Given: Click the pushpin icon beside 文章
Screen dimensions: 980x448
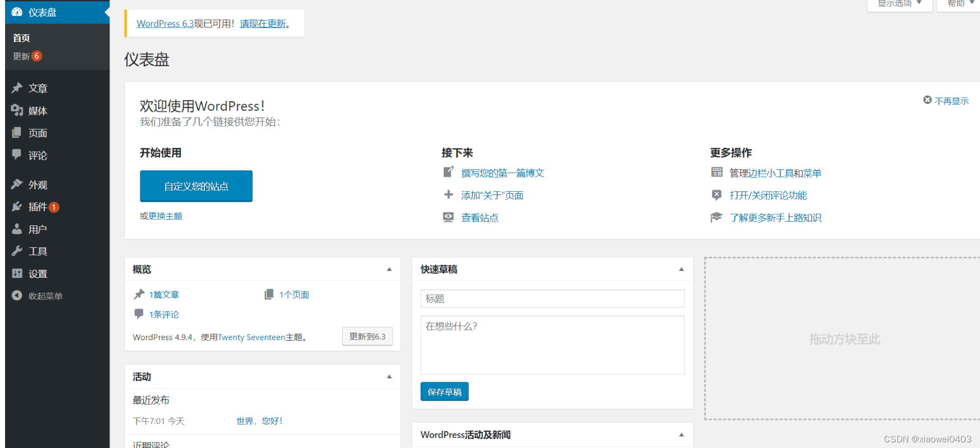Looking at the screenshot, I should (x=17, y=88).
